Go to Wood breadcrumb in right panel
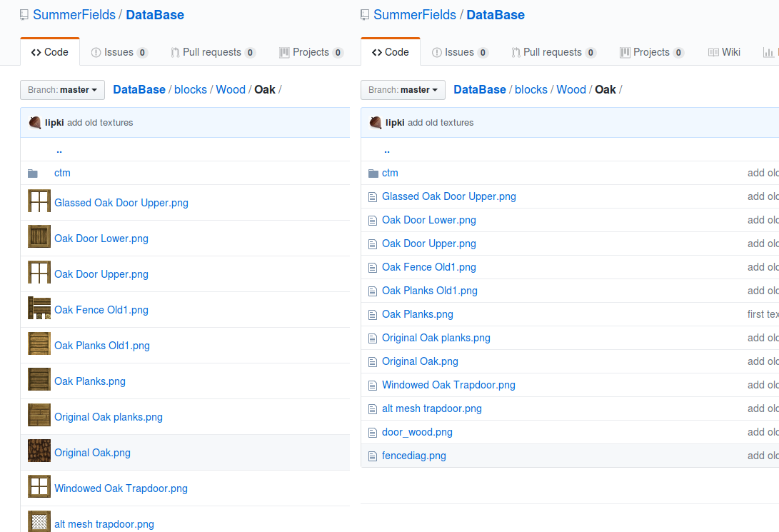779x532 pixels. pyautogui.click(x=571, y=89)
